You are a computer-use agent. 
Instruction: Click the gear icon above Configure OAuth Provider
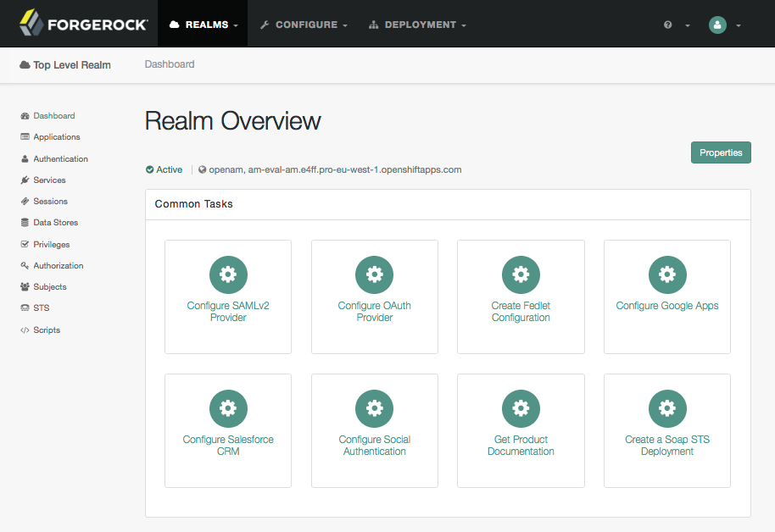[x=374, y=274]
